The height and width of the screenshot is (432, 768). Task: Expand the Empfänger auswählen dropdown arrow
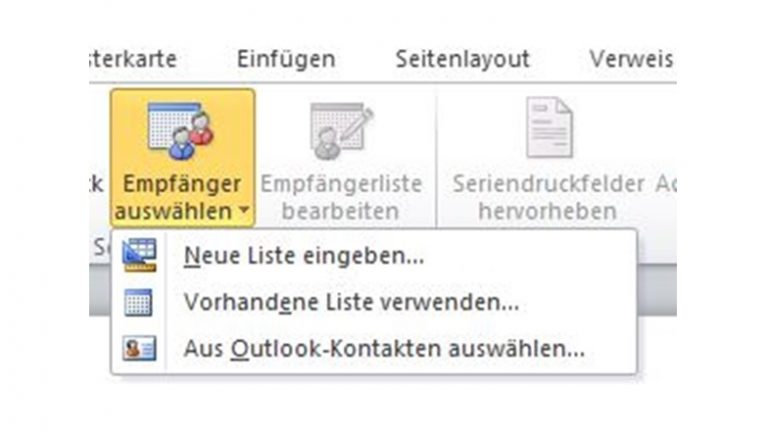tap(244, 211)
